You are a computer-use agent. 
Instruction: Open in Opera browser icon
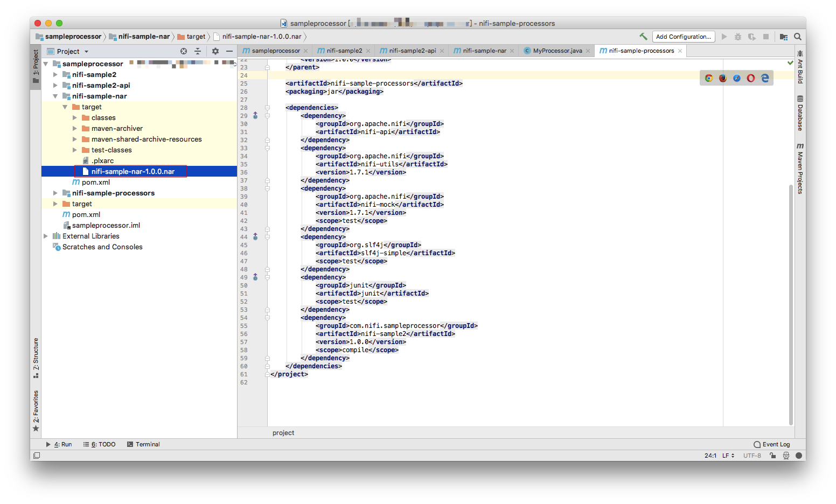pos(751,78)
